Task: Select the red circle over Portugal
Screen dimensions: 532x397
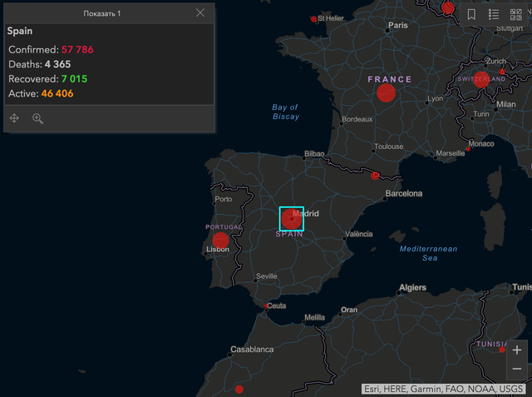Action: (x=220, y=241)
